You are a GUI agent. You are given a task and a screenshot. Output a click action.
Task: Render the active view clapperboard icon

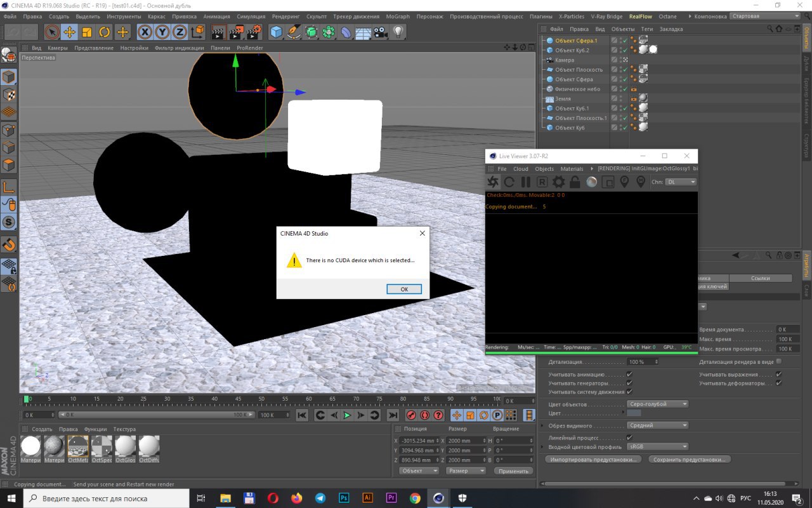(x=219, y=32)
